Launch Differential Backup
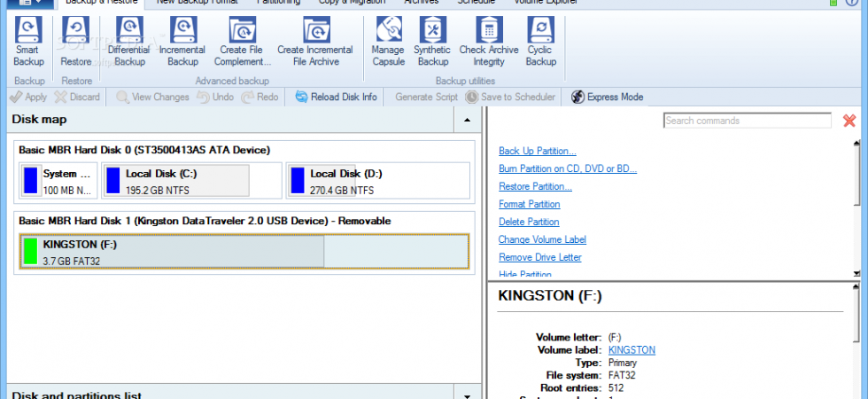Image resolution: width=868 pixels, height=399 pixels. pos(129,42)
